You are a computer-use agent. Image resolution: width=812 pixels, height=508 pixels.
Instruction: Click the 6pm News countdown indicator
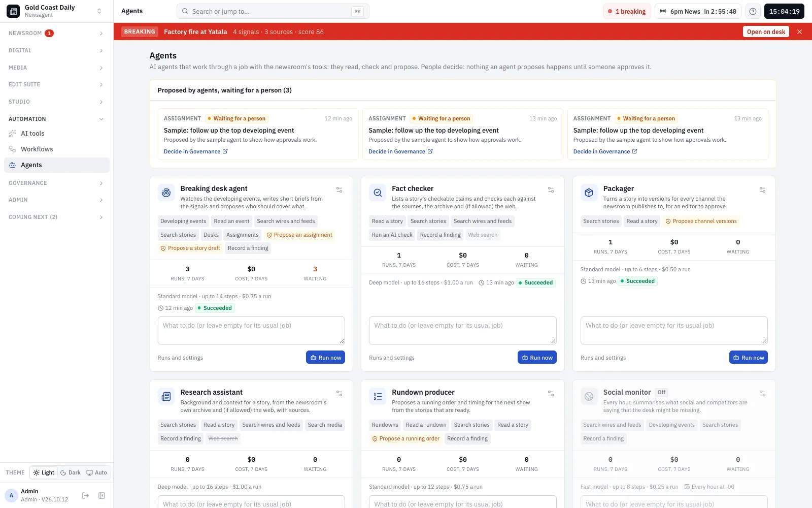pyautogui.click(x=698, y=11)
